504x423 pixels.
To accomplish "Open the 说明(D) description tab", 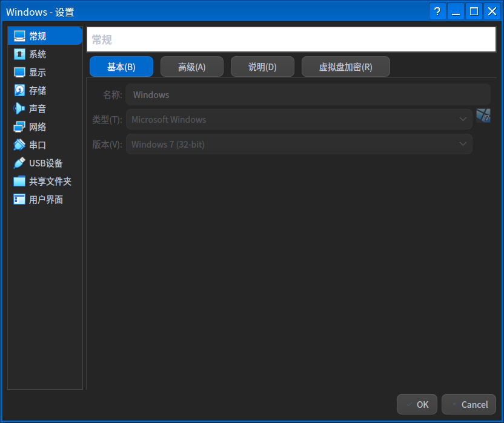I will point(262,67).
